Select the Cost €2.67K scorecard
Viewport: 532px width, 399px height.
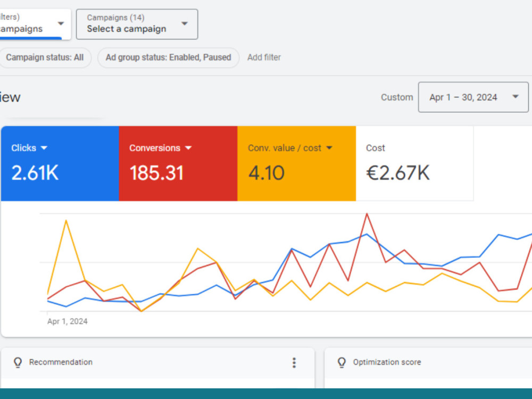(x=414, y=163)
